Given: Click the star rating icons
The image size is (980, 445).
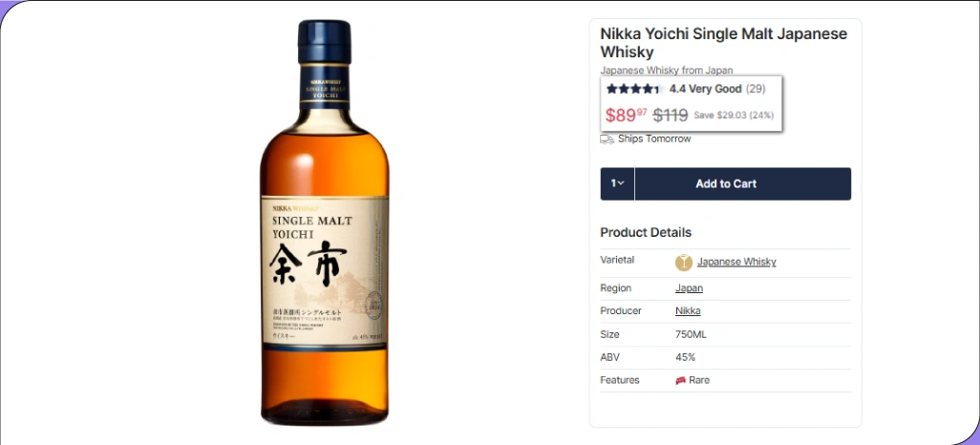Looking at the screenshot, I should (x=633, y=89).
